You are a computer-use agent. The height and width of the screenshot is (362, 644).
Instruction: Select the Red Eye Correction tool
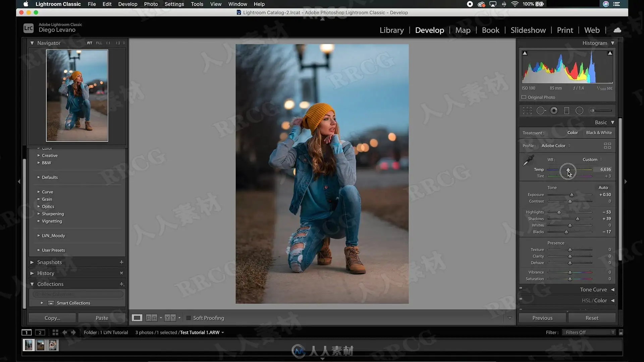pyautogui.click(x=554, y=111)
